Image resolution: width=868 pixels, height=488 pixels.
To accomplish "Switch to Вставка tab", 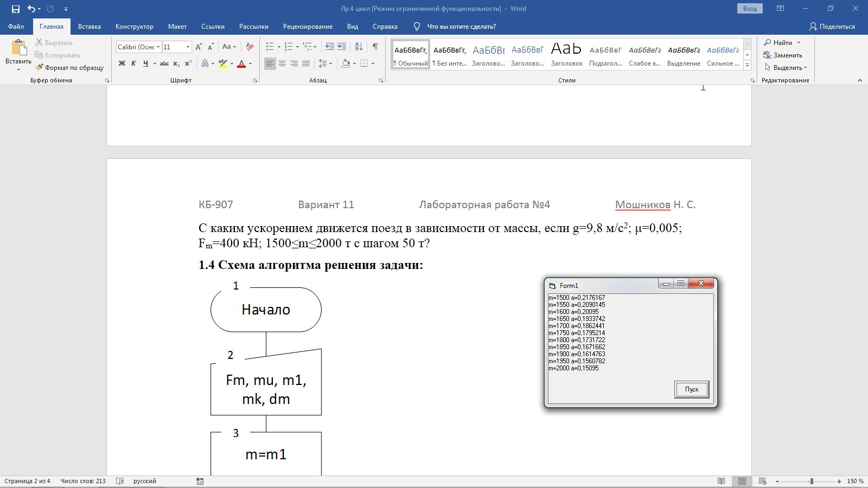I will pyautogui.click(x=90, y=27).
